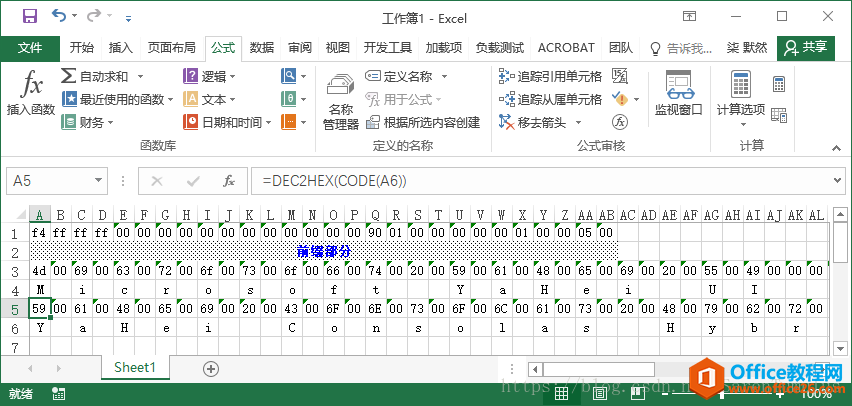
Task: Switch to the 开发工具 ribbon tab
Action: pyautogui.click(x=388, y=48)
